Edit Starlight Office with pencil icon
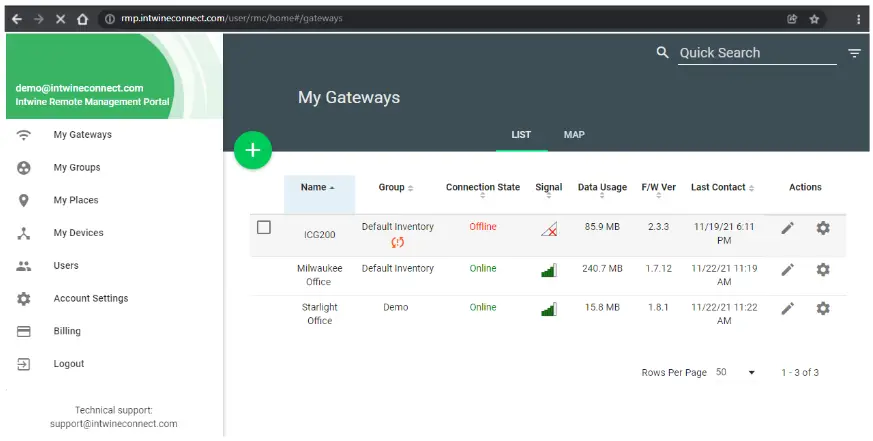The width and height of the screenshot is (873, 441). coord(787,308)
